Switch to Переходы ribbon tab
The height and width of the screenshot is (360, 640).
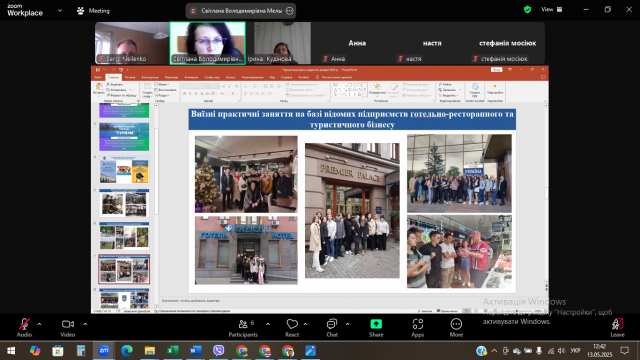(171, 77)
